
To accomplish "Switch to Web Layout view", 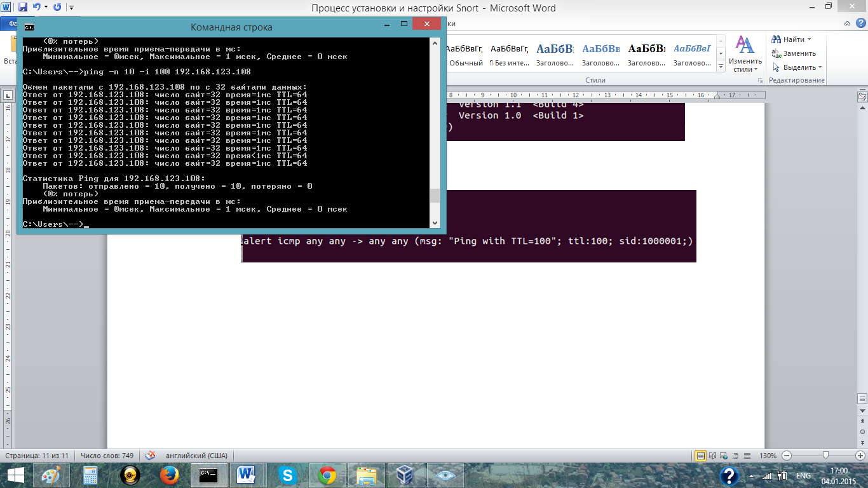I will [725, 456].
